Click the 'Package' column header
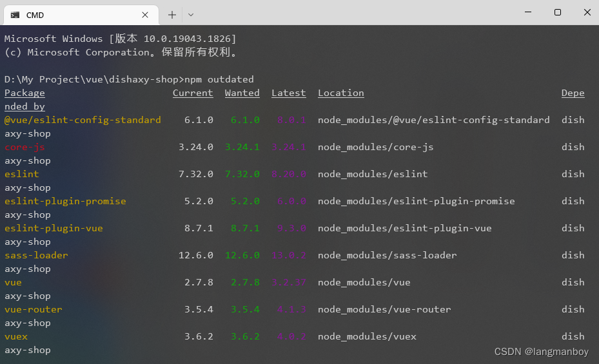 (25, 93)
